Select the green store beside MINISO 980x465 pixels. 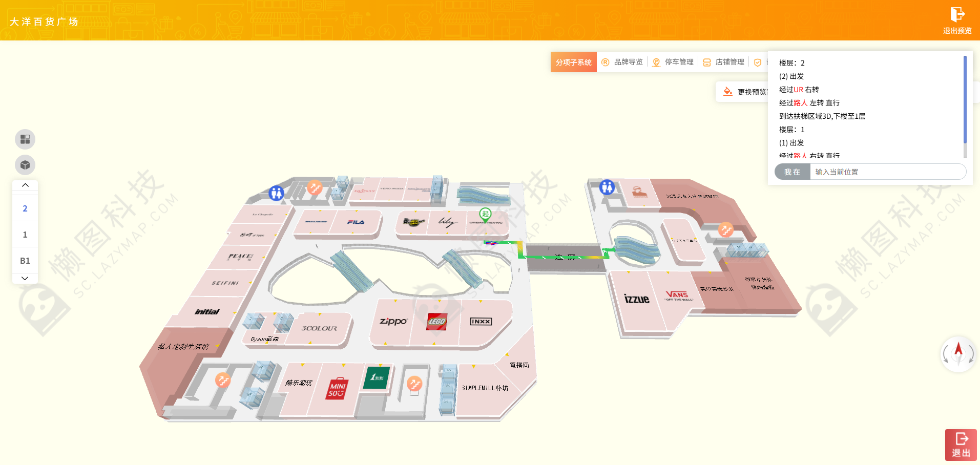377,377
